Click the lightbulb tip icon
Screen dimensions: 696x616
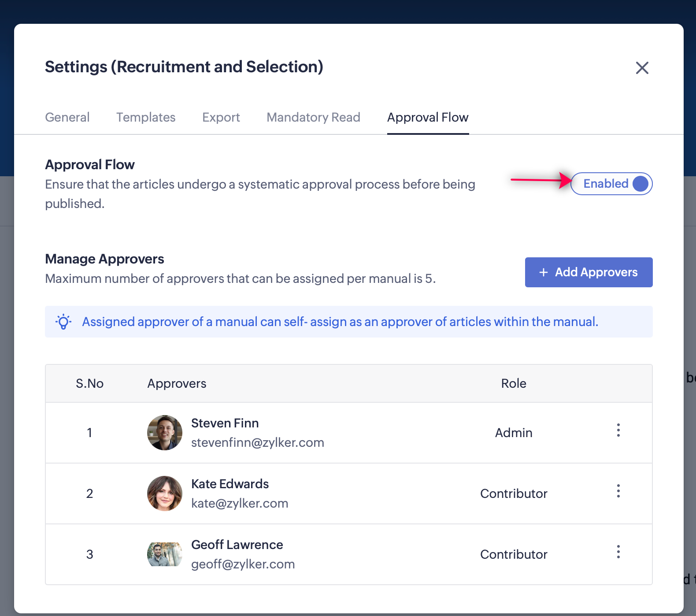(x=63, y=322)
